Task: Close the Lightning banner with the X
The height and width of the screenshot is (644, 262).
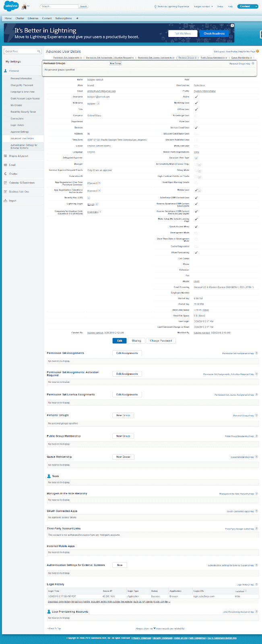Action: pos(232,26)
